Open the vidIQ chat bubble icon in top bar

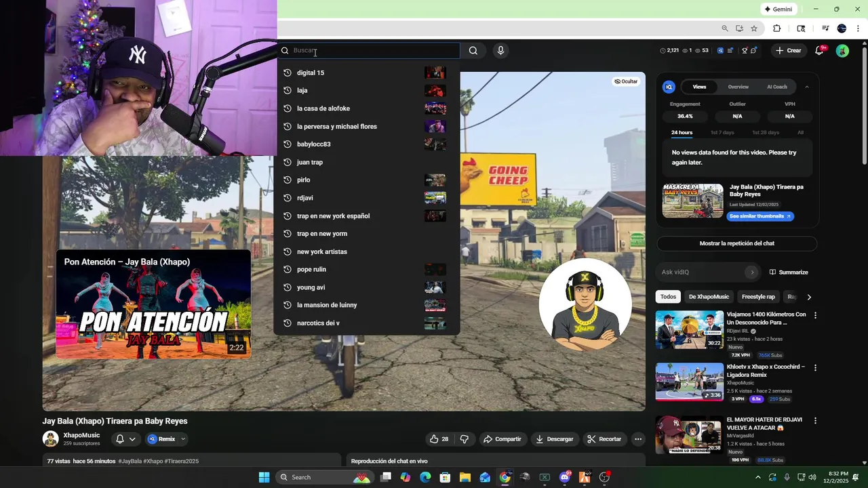pyautogui.click(x=753, y=50)
